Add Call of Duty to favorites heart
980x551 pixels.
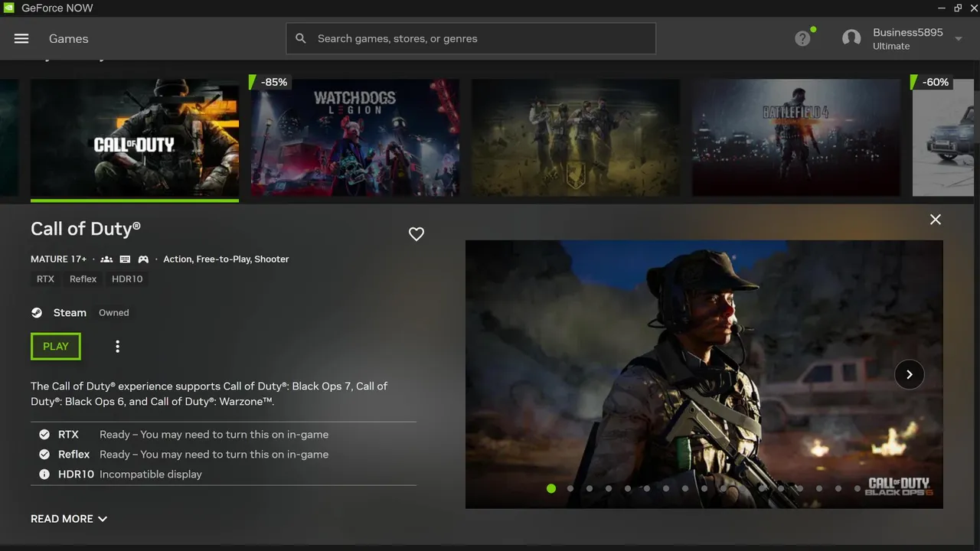[x=416, y=234]
